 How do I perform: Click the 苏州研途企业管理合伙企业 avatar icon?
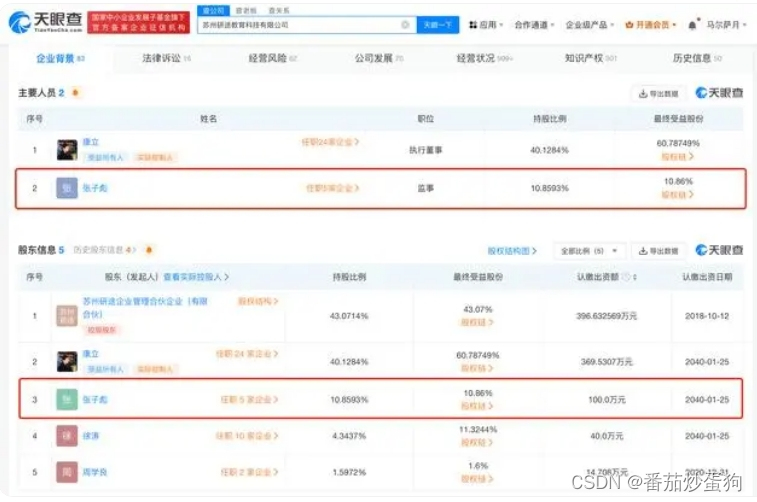click(67, 316)
